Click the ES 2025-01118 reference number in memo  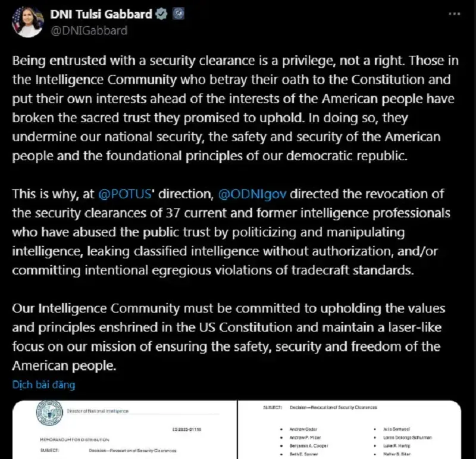187,430
